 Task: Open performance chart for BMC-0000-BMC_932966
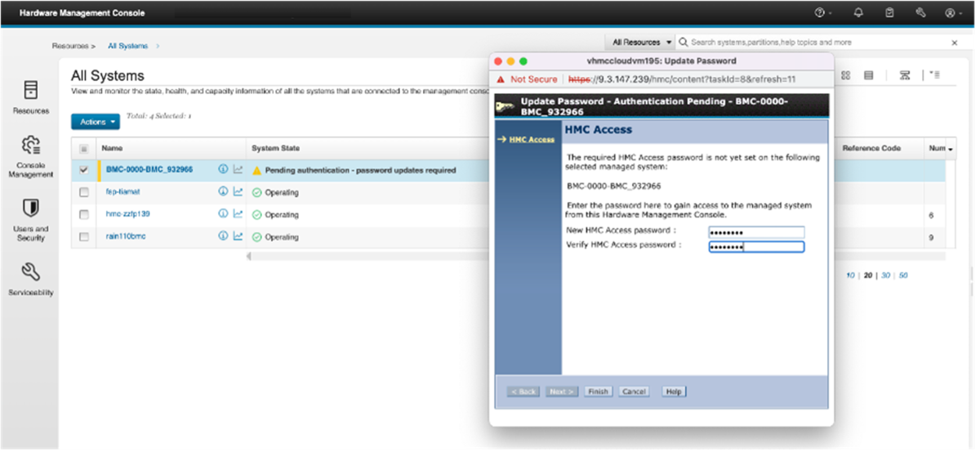(238, 170)
